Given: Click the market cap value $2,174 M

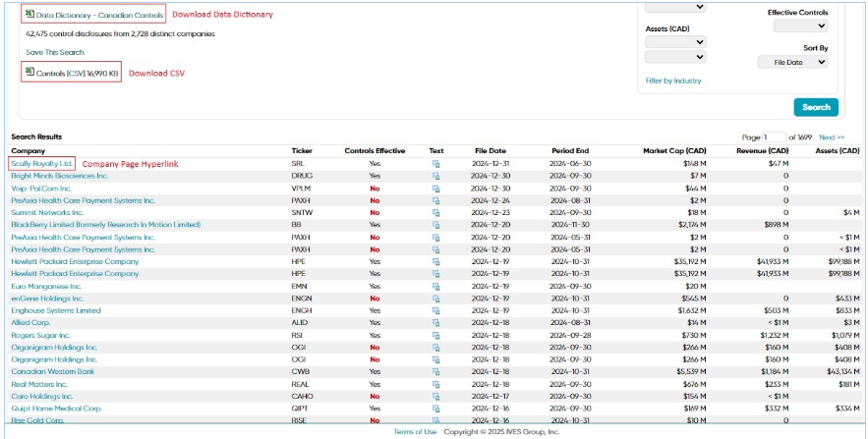Looking at the screenshot, I should coord(691,225).
